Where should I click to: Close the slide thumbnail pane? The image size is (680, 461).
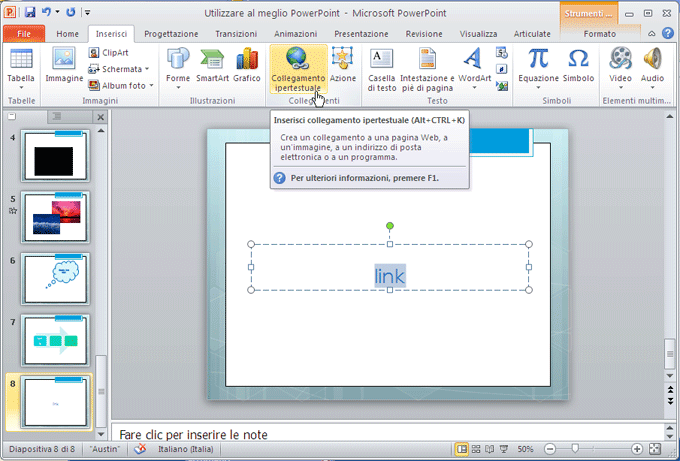point(101,117)
